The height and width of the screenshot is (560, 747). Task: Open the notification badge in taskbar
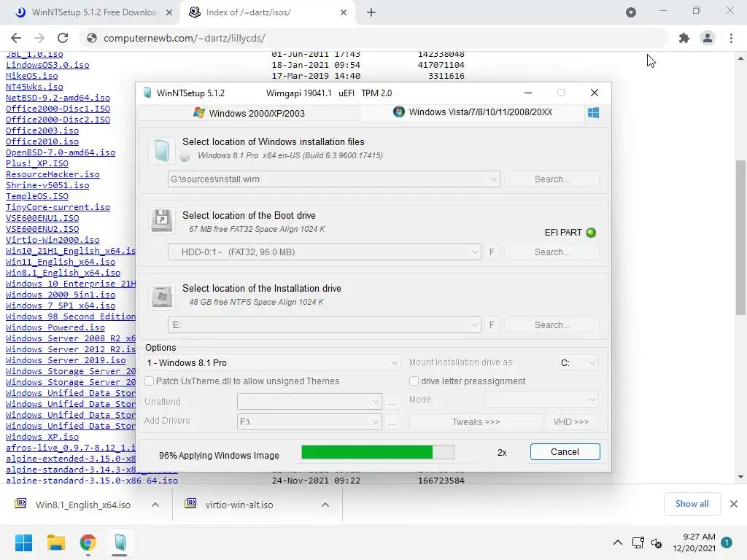[727, 542]
